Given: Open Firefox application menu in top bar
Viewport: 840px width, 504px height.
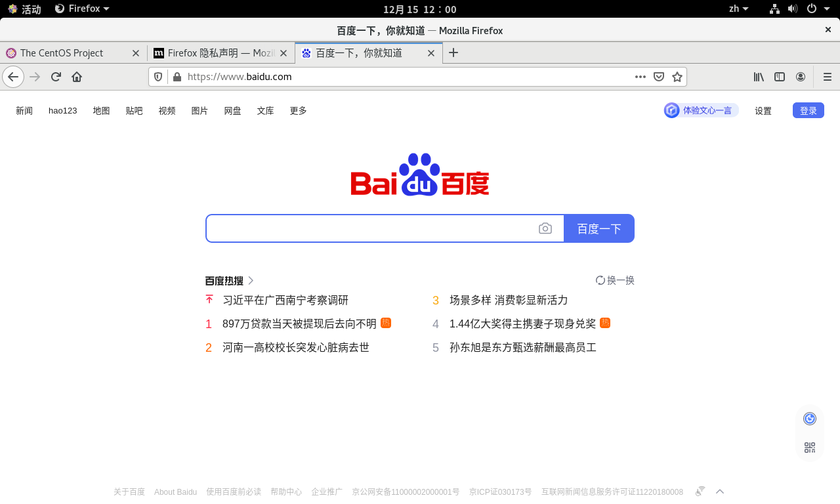Looking at the screenshot, I should pos(82,9).
